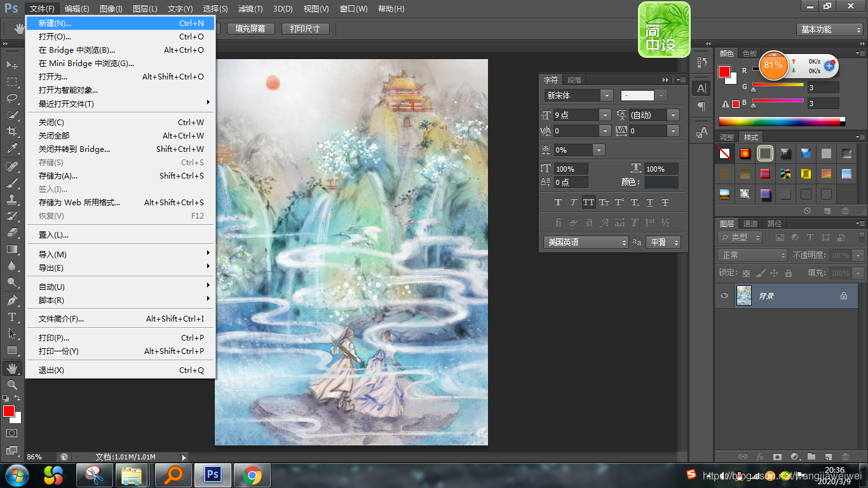
Task: Switch to the 通道 tab
Action: pos(750,224)
